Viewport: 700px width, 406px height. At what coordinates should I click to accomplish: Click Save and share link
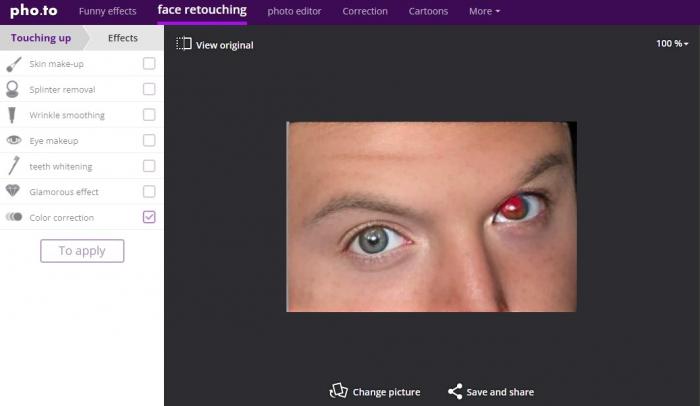coord(491,392)
